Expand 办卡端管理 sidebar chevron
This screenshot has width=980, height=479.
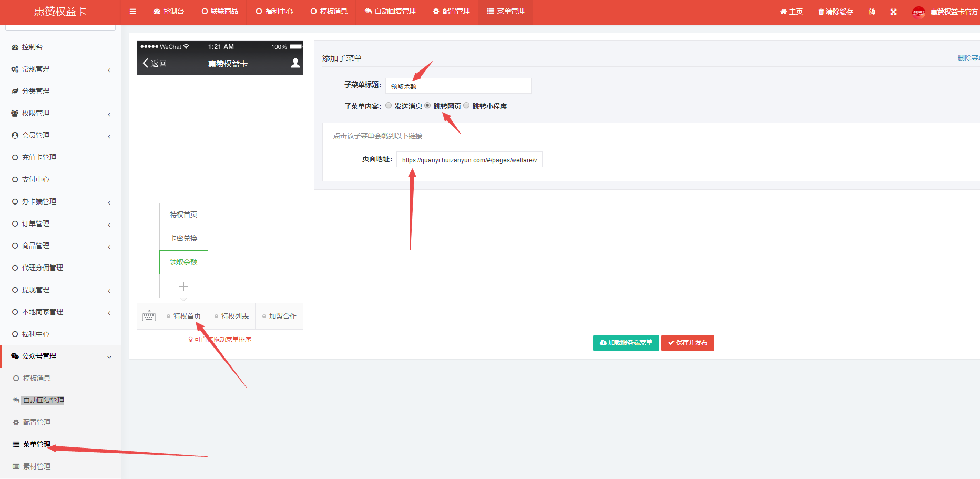[x=109, y=202]
